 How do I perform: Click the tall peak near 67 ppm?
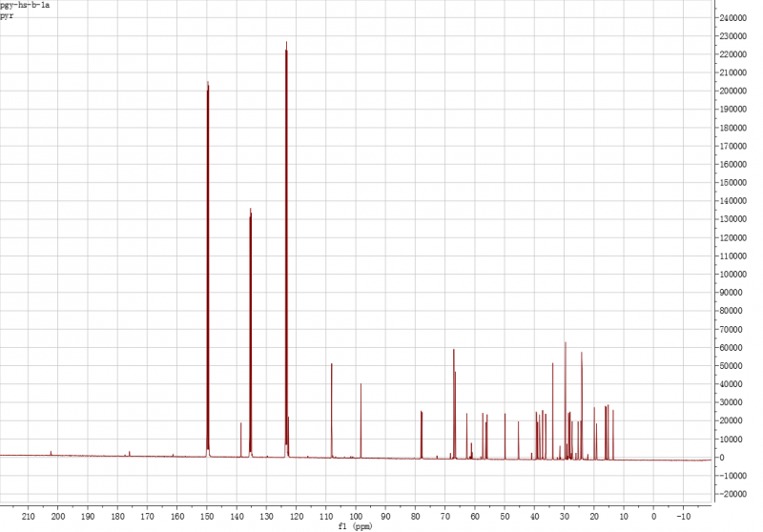[454, 403]
